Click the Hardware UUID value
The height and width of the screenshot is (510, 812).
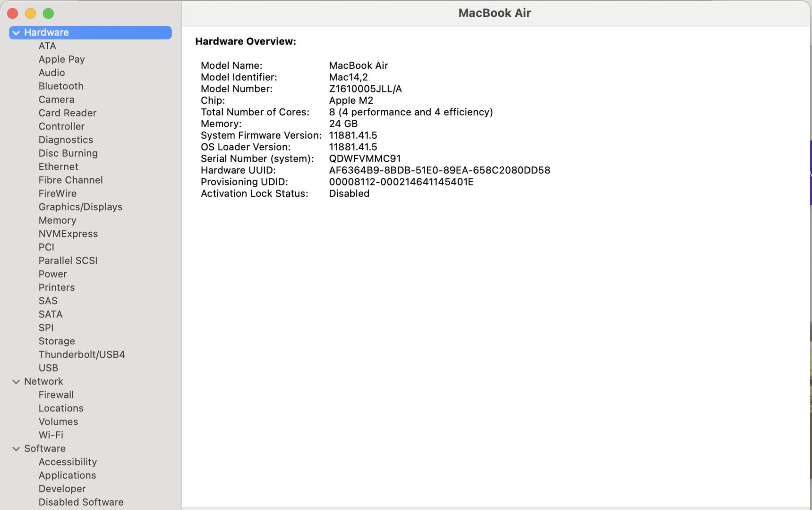point(439,170)
